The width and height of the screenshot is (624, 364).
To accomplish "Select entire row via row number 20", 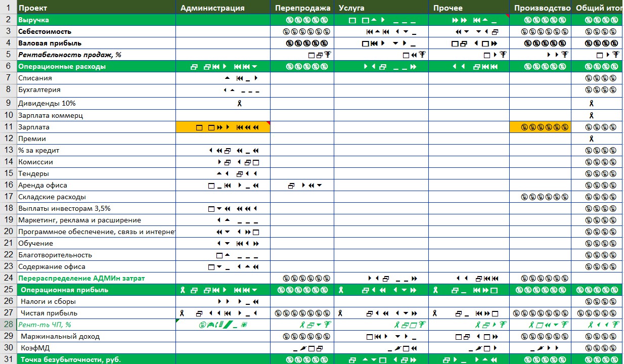I will pyautogui.click(x=8, y=232).
